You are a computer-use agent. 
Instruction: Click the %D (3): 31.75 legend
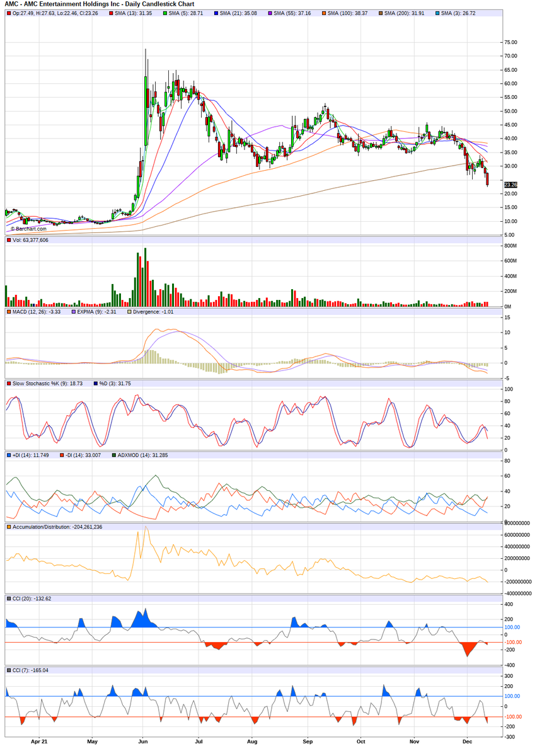(113, 383)
